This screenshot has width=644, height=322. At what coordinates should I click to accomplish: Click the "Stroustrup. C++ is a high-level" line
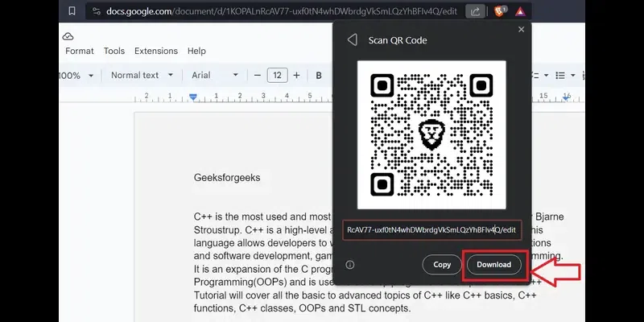coord(263,229)
